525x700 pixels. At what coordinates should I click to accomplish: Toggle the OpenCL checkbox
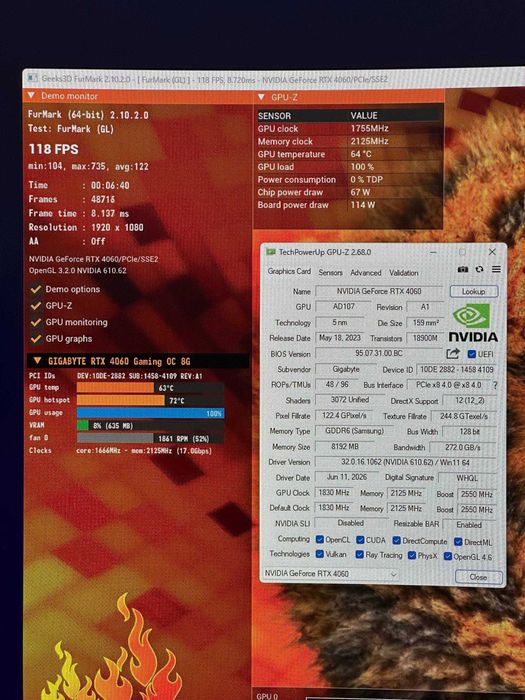(x=320, y=539)
